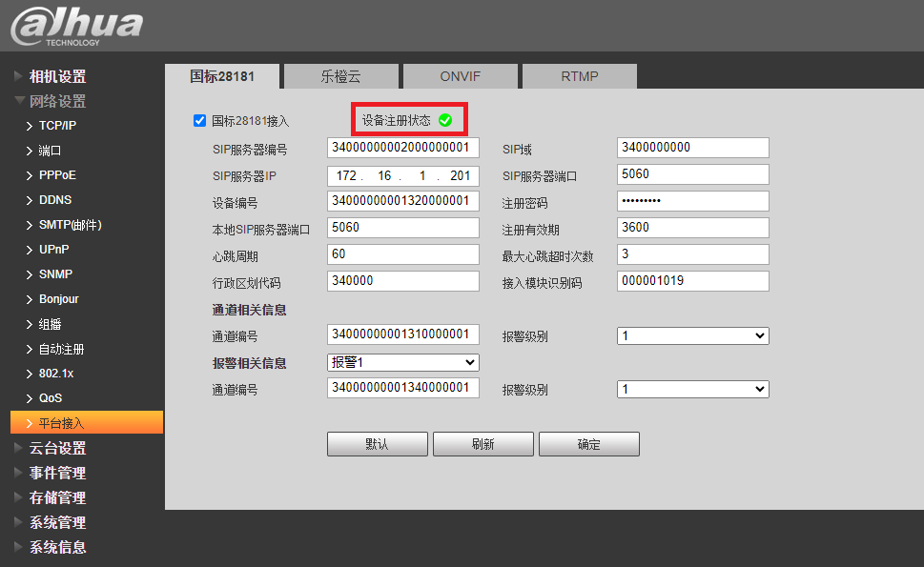
Task: Click the SIP服务器编号 input field
Action: pyautogui.click(x=402, y=148)
